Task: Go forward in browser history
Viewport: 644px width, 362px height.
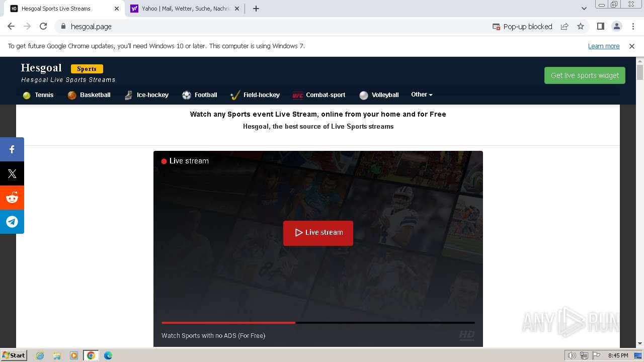Action: pos(27,27)
